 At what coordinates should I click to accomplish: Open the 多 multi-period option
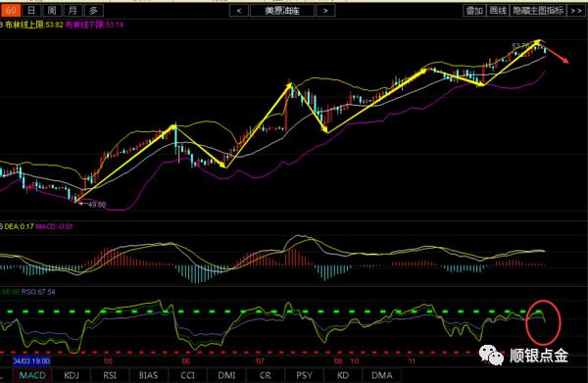pyautogui.click(x=94, y=11)
